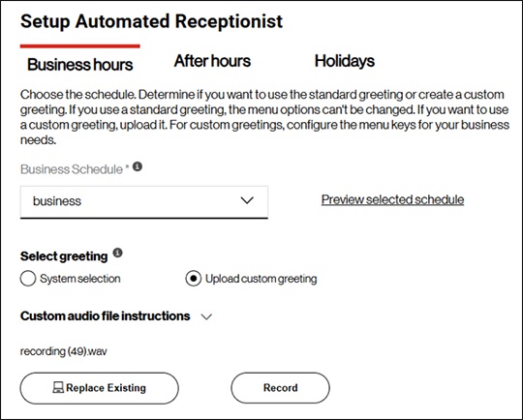Click the Select greeting label
Image resolution: width=523 pixels, height=420 pixels.
(64, 256)
